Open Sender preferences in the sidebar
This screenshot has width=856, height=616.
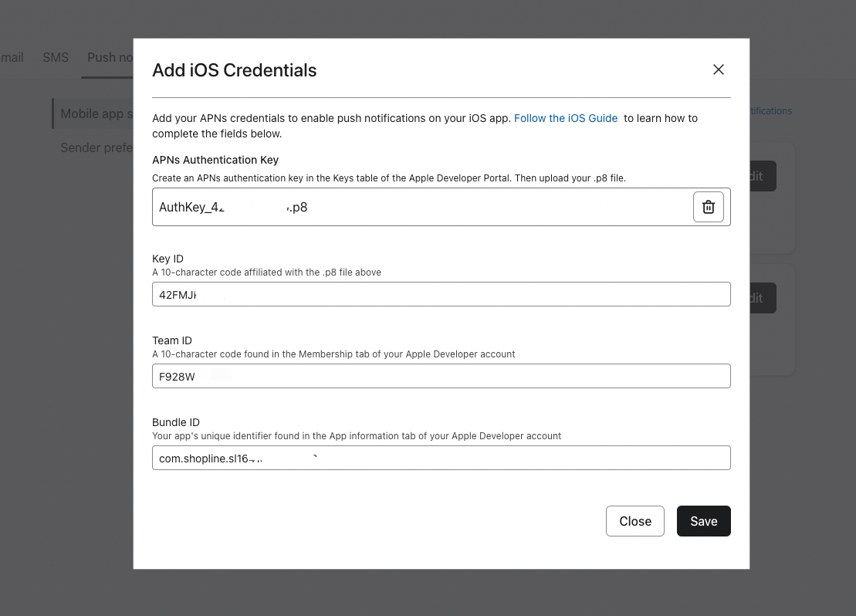coord(96,147)
